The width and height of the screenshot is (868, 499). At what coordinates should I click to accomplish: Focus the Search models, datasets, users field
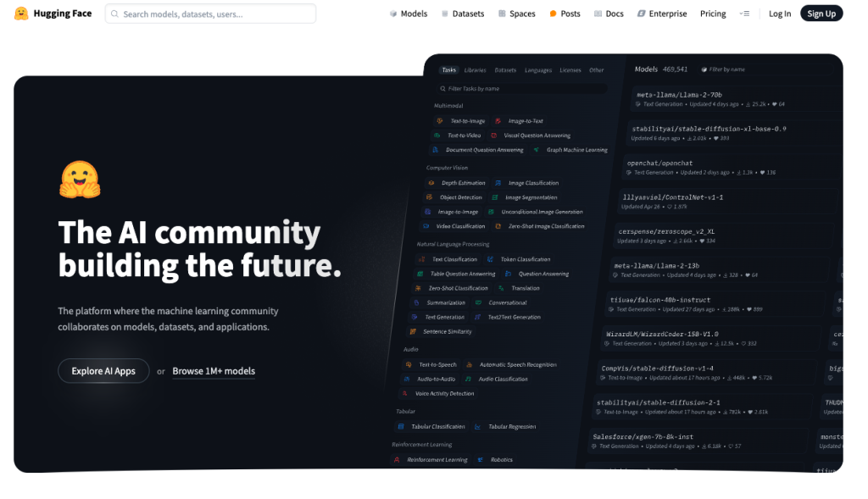click(210, 14)
